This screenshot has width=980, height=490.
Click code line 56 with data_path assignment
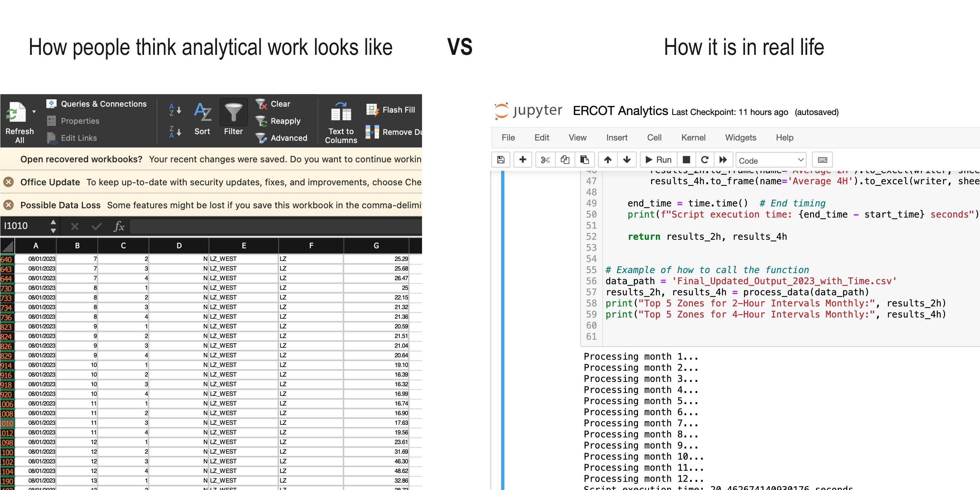pos(751,281)
